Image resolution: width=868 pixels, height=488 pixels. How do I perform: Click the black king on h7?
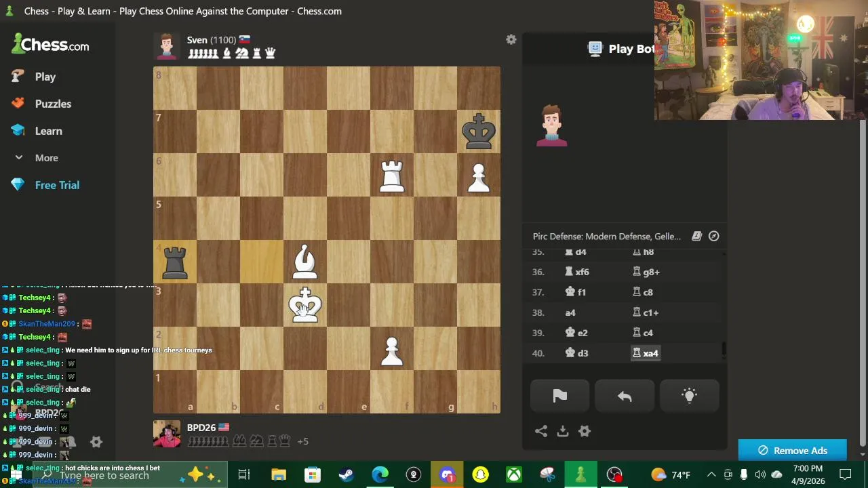[479, 131]
